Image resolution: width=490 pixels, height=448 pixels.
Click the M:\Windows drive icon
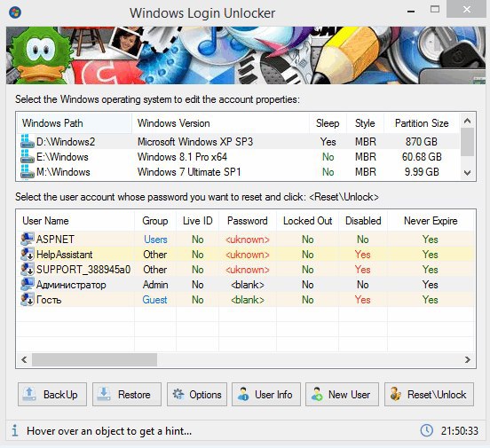click(28, 171)
